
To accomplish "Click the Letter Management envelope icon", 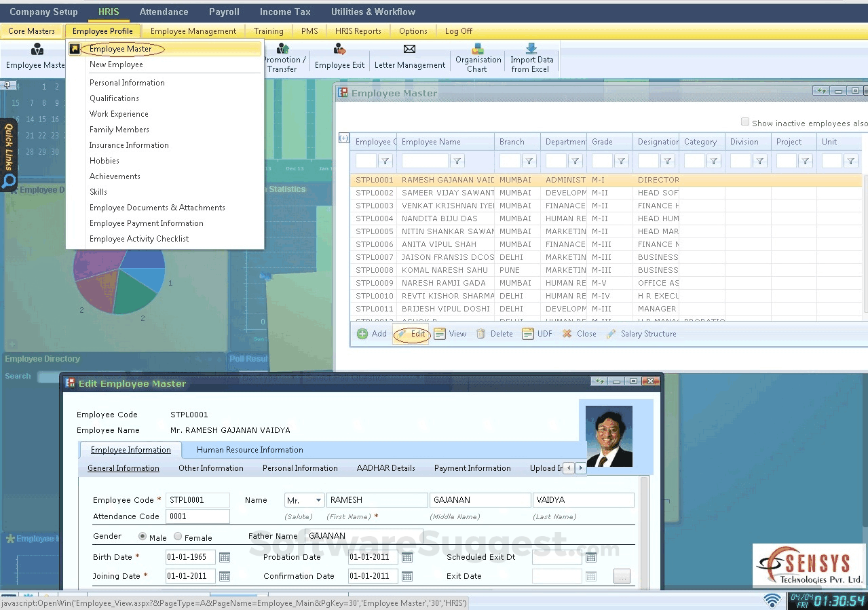I will [x=409, y=50].
